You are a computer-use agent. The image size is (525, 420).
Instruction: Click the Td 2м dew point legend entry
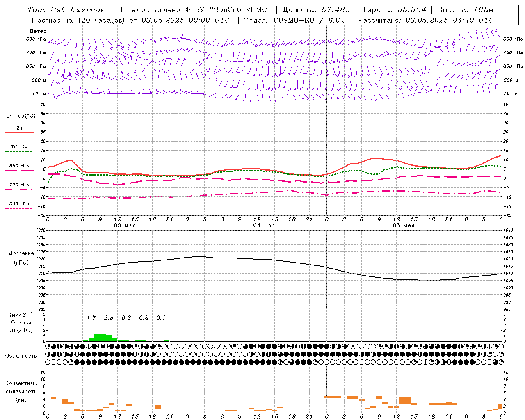(19, 147)
